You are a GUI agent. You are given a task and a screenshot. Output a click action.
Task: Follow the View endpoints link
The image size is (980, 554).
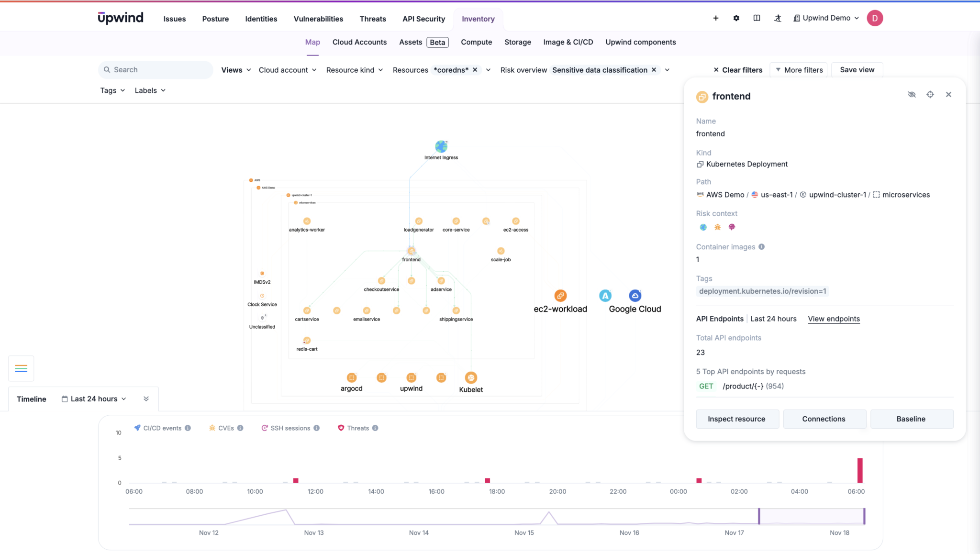point(834,319)
